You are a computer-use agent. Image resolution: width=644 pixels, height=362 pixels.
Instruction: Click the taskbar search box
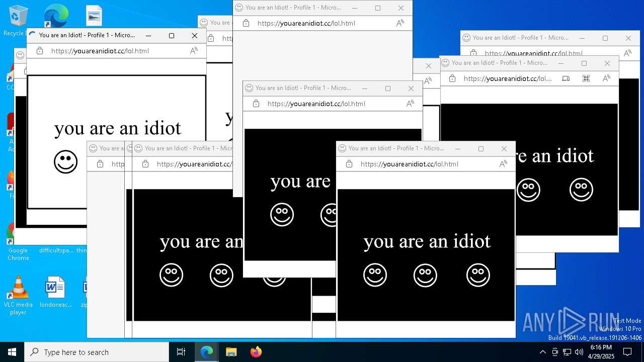97,352
